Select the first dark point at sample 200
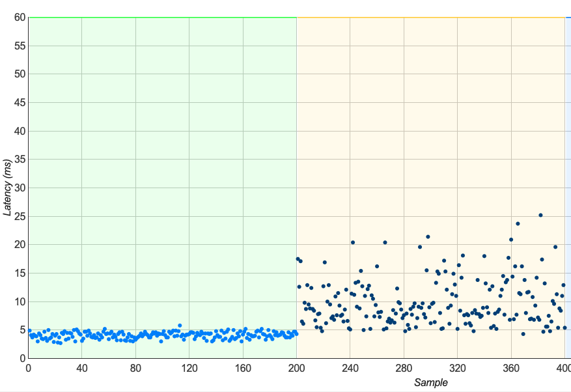Image resolution: width=571 pixels, height=392 pixels. click(x=298, y=259)
